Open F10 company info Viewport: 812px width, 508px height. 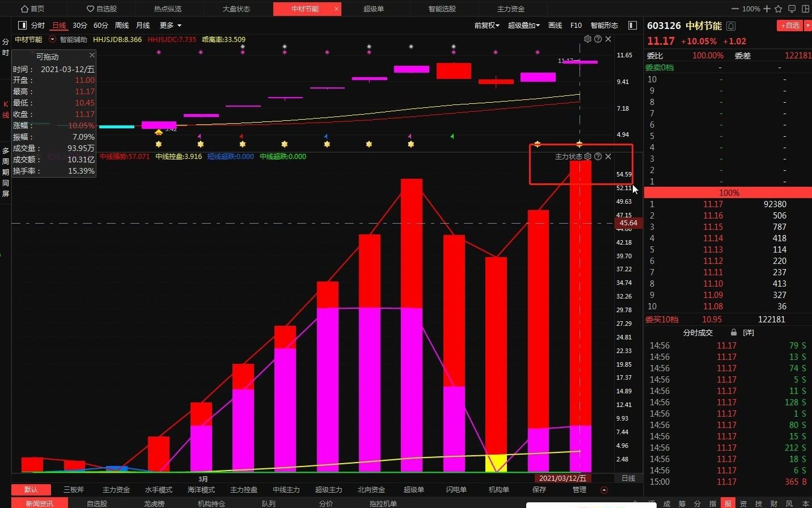click(576, 26)
